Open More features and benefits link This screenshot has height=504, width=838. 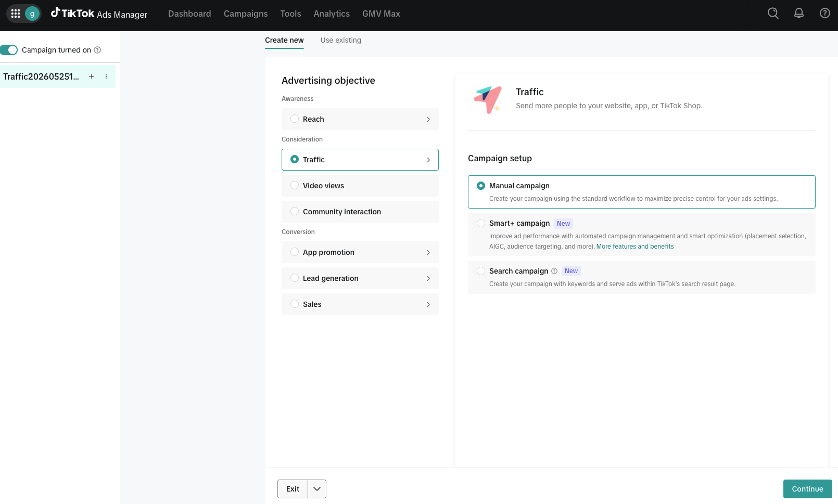tap(635, 247)
